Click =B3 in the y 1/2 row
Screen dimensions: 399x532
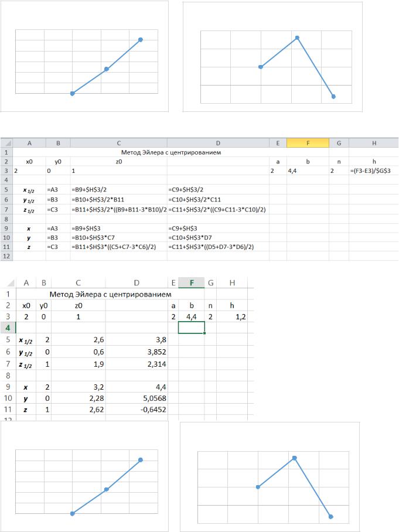[58, 199]
